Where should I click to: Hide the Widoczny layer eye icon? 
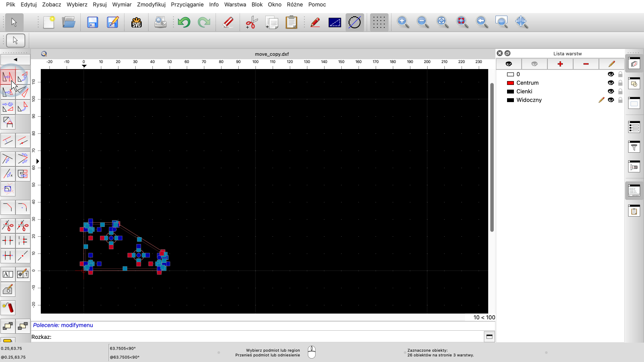click(x=611, y=100)
